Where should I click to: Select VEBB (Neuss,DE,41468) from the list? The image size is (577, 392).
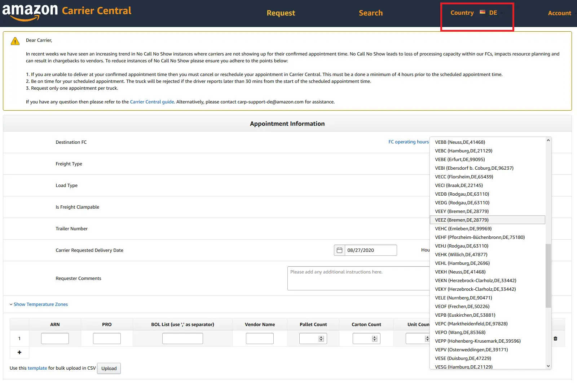click(460, 142)
